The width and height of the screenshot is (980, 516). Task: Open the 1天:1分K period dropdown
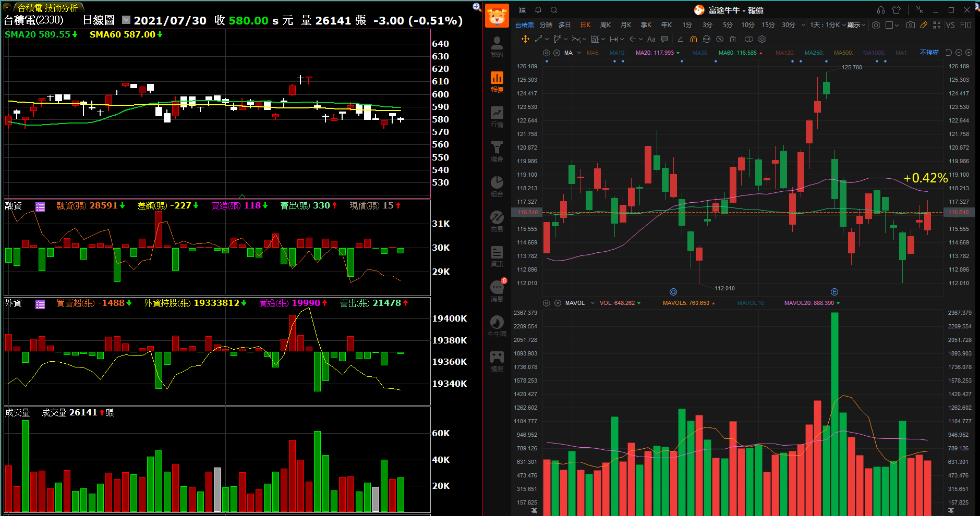click(827, 25)
